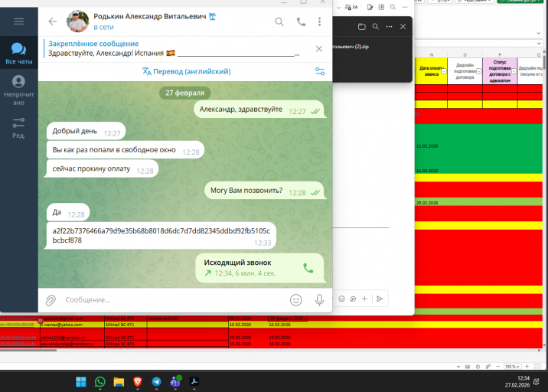Zoom out with the Excel minus button

[498, 367]
